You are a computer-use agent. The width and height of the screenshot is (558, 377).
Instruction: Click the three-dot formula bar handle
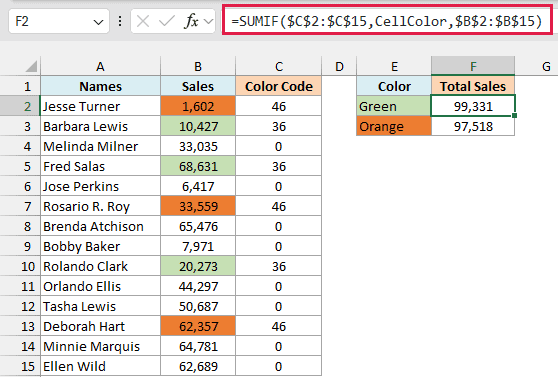coord(120,21)
